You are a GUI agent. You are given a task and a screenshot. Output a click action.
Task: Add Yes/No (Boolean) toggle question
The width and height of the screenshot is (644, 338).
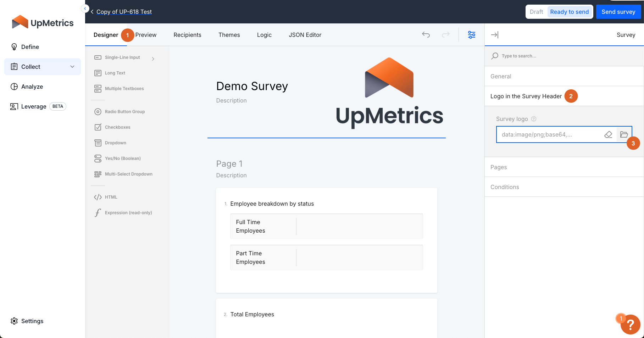click(122, 159)
